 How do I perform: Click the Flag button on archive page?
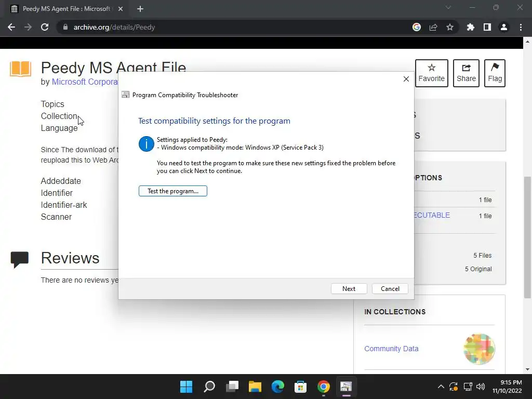point(495,73)
